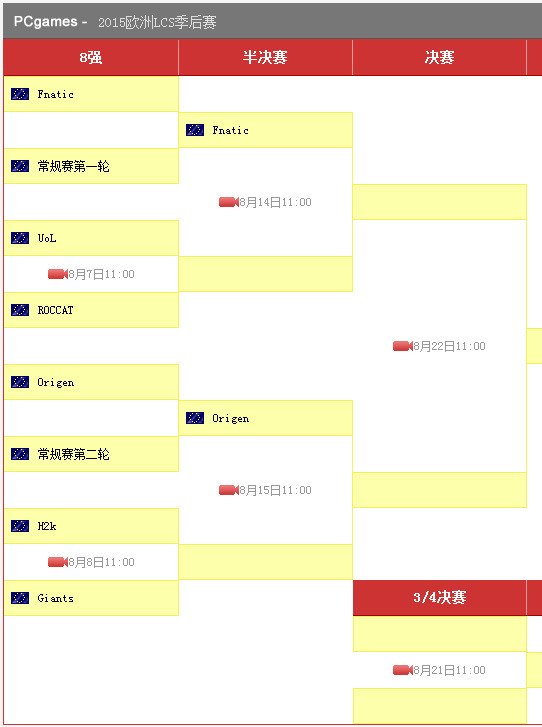Click the video camera icon for 8月21日11:00
Image resolution: width=542 pixels, height=727 pixels.
tap(403, 670)
